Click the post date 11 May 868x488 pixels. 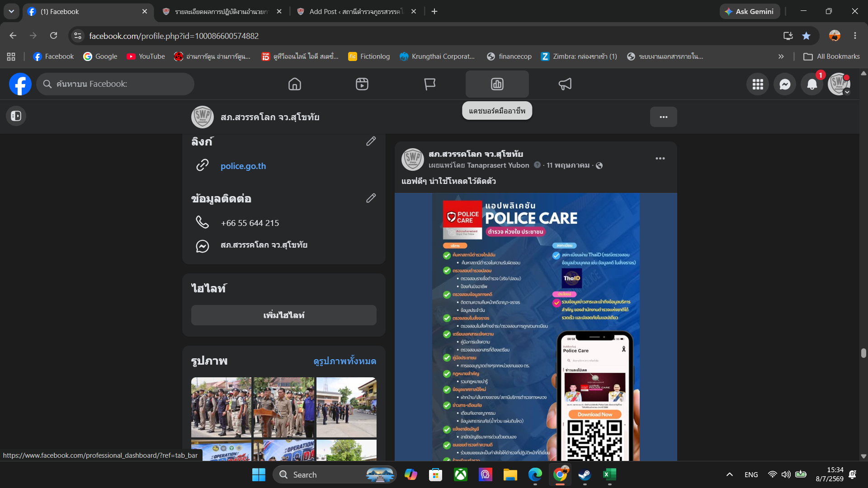pyautogui.click(x=568, y=165)
